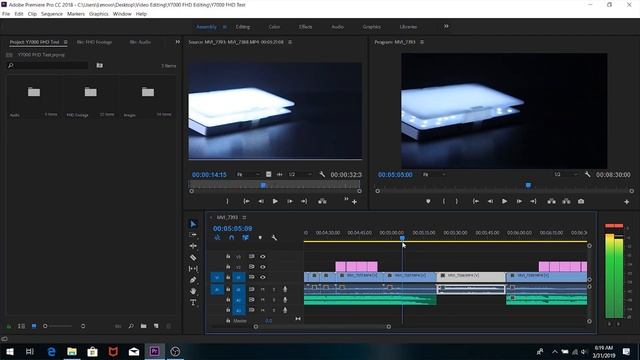Open the Bin: FHD Footage tab

click(94, 42)
